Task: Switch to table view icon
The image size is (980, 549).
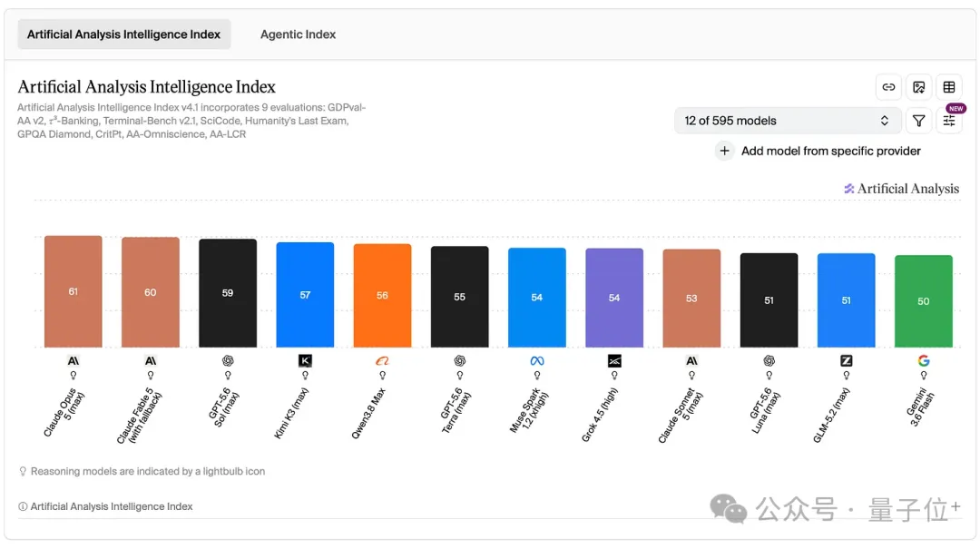Action: point(949,87)
